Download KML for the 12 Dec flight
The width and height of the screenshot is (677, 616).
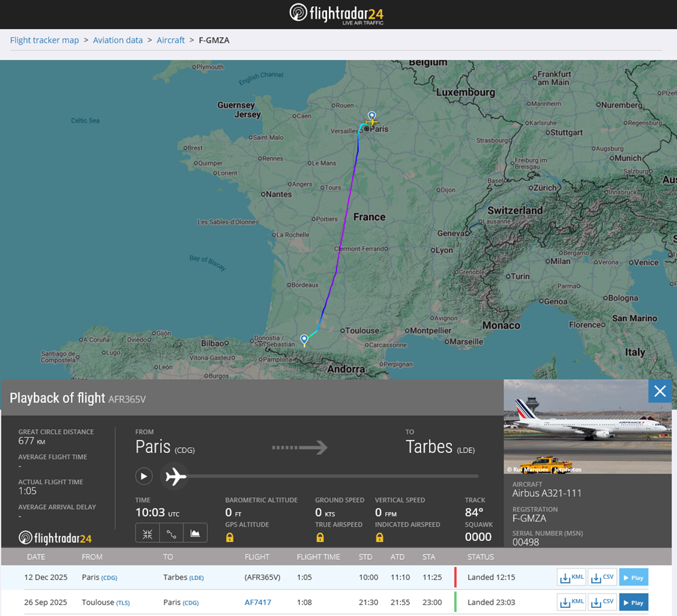(x=571, y=577)
